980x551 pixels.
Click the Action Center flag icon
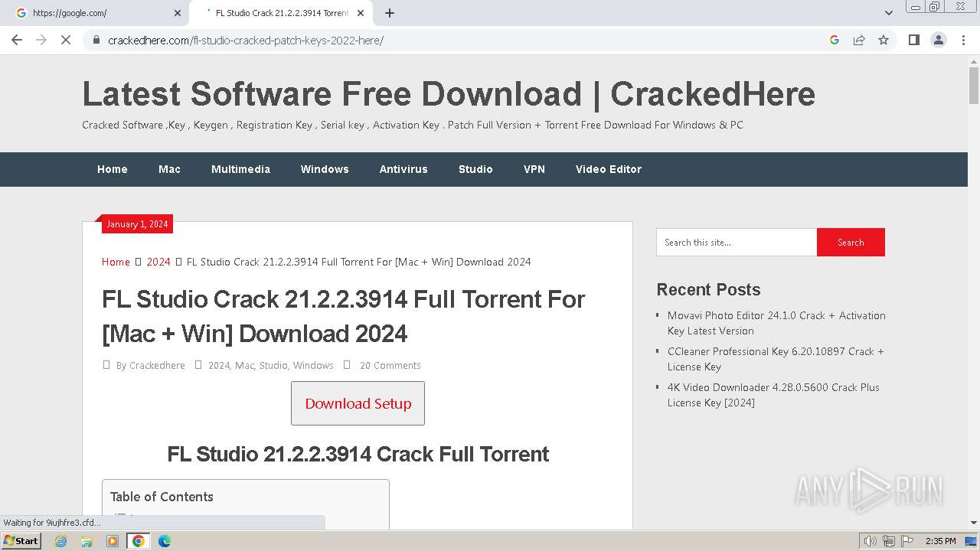[906, 541]
